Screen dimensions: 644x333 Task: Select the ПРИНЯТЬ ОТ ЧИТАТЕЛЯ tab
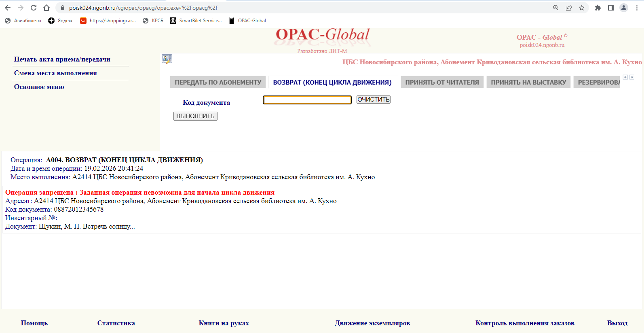coord(442,82)
